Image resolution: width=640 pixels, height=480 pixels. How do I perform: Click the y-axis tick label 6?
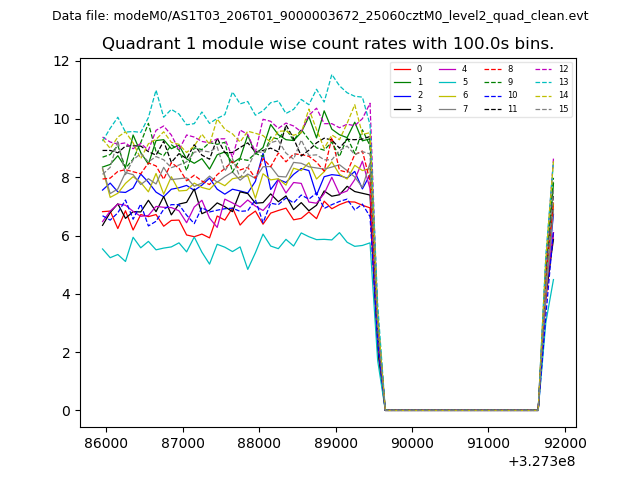click(66, 236)
